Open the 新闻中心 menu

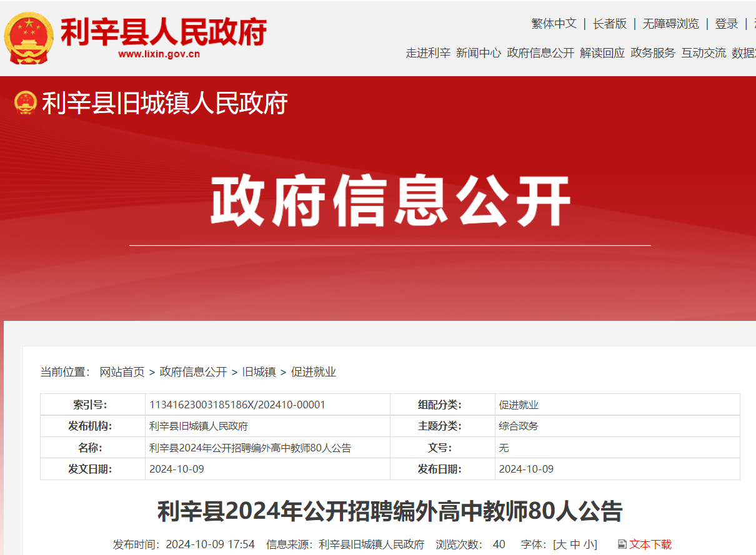479,53
